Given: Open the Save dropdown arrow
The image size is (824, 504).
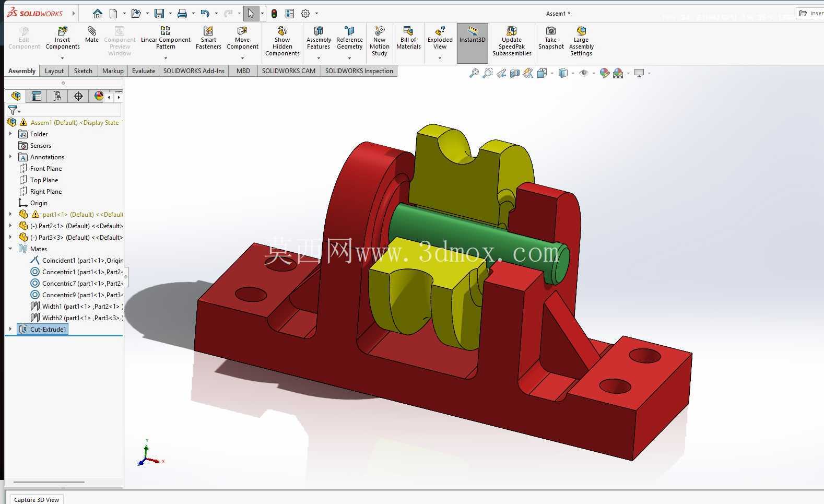Looking at the screenshot, I should coord(170,14).
